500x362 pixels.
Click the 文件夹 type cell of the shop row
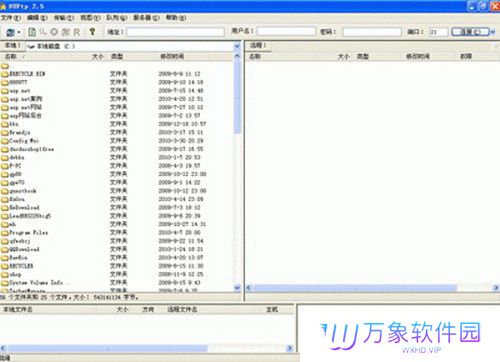pos(118,274)
